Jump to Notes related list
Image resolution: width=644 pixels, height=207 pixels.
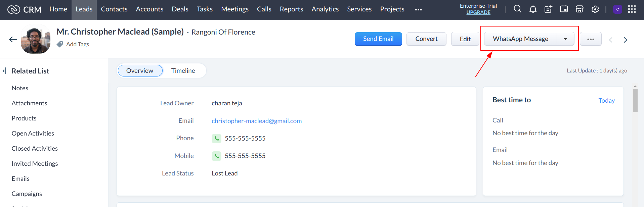point(20,88)
